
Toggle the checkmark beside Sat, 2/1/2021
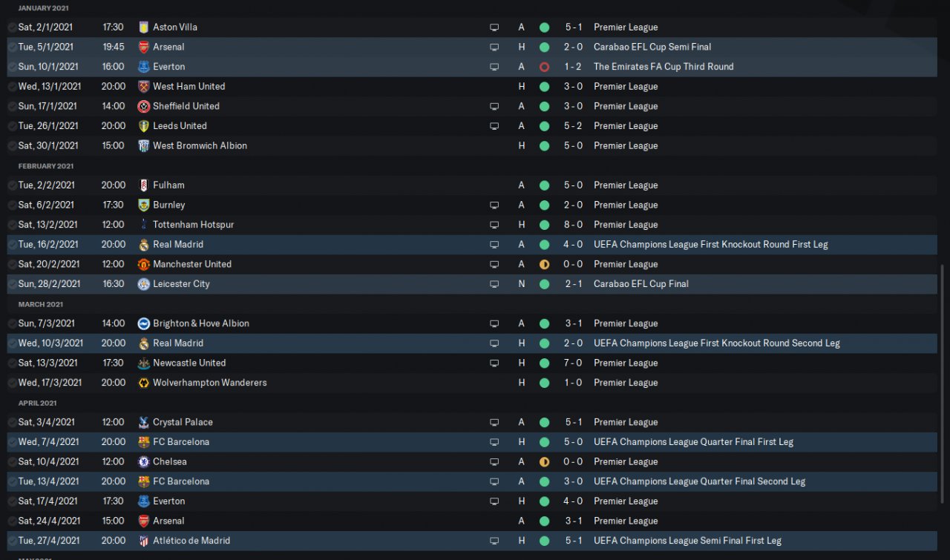[12, 27]
